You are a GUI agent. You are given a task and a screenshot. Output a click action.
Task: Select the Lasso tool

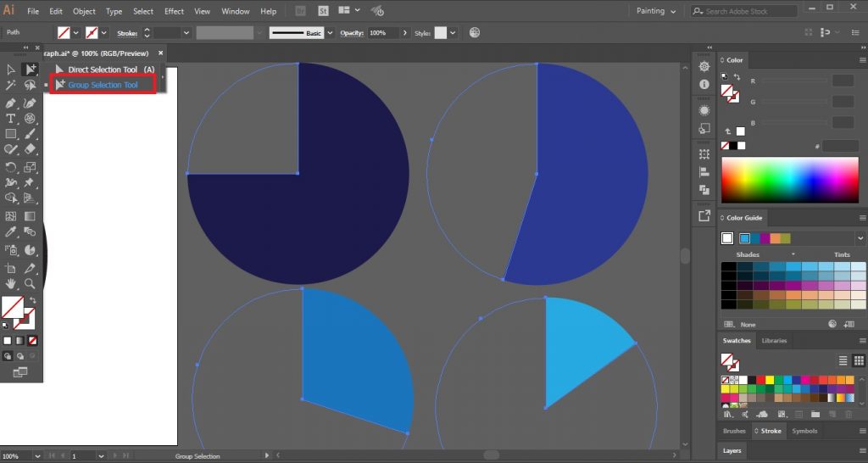pyautogui.click(x=30, y=86)
